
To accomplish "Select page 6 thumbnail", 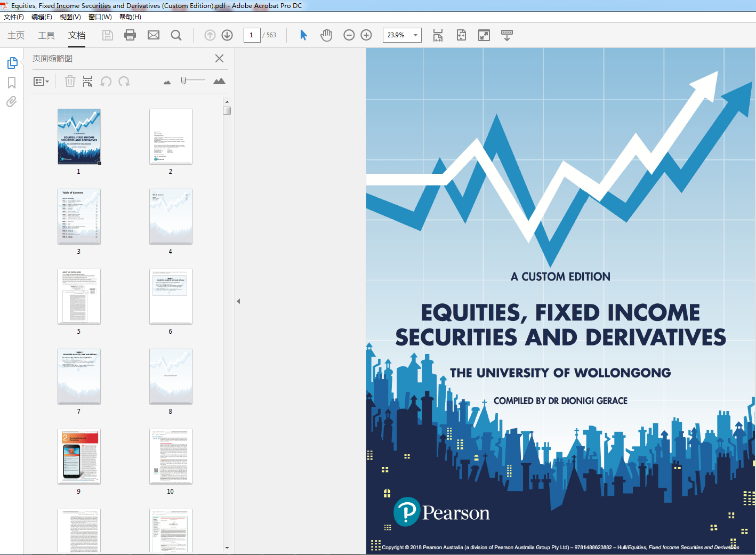I will [x=171, y=296].
